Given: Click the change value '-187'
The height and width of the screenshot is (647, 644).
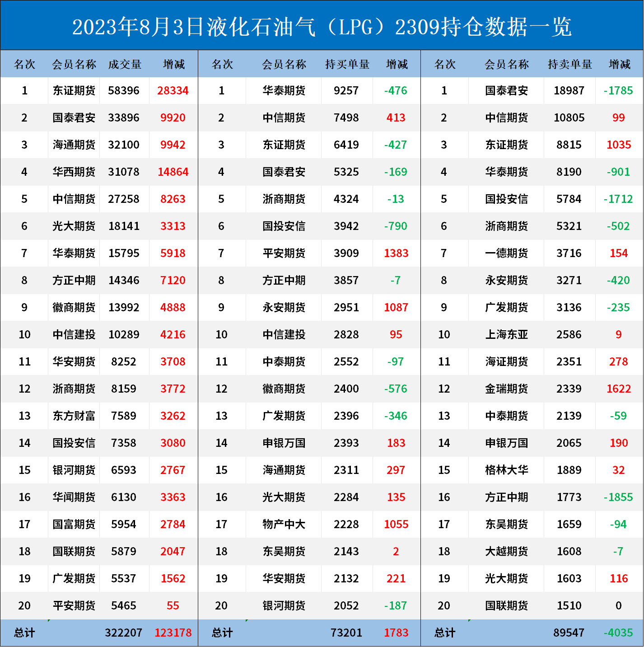Looking at the screenshot, I should [396, 606].
